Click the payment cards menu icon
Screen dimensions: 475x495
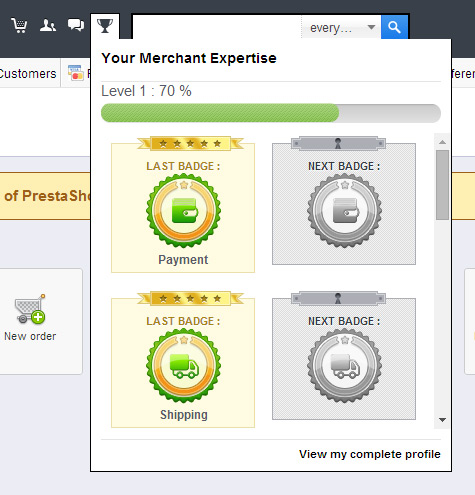pos(75,73)
